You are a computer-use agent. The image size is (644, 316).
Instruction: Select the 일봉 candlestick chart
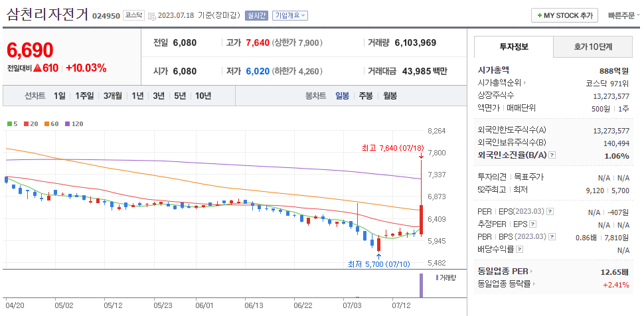click(342, 96)
